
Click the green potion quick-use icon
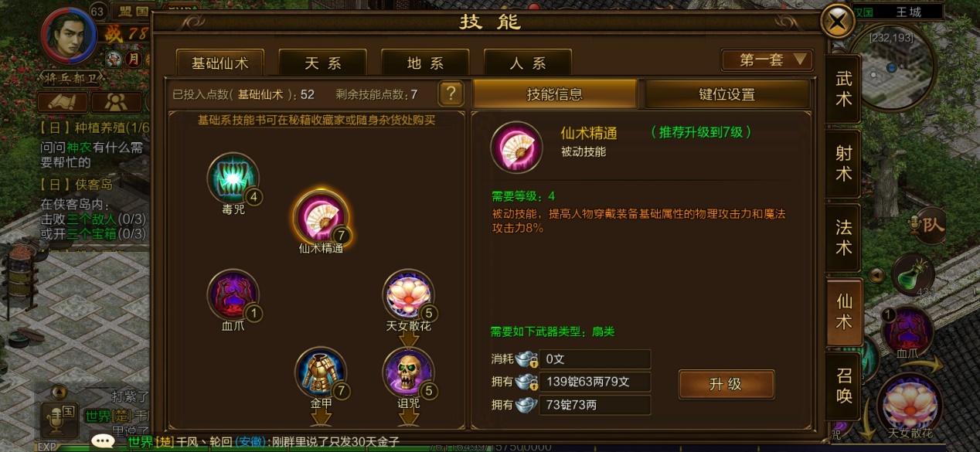[913, 274]
